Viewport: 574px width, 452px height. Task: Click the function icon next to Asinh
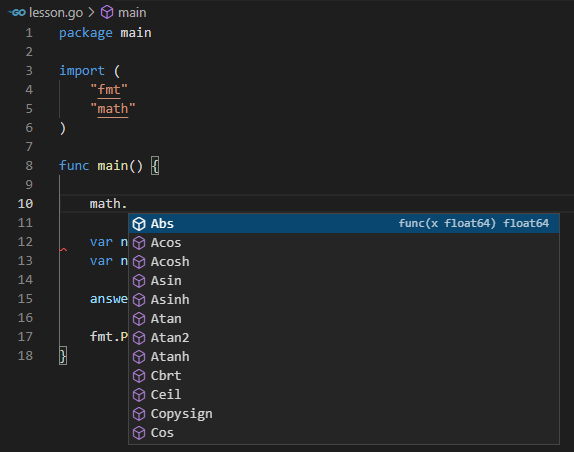coord(139,300)
